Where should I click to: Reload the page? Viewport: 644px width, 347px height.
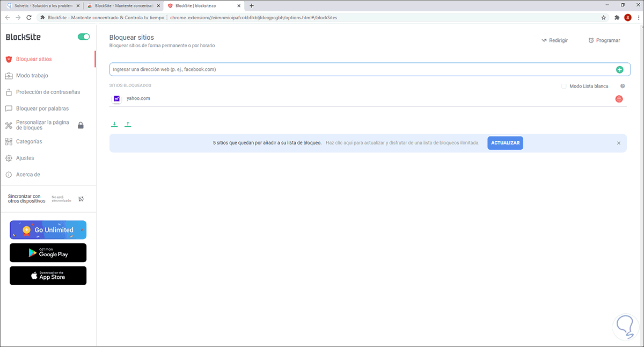30,17
